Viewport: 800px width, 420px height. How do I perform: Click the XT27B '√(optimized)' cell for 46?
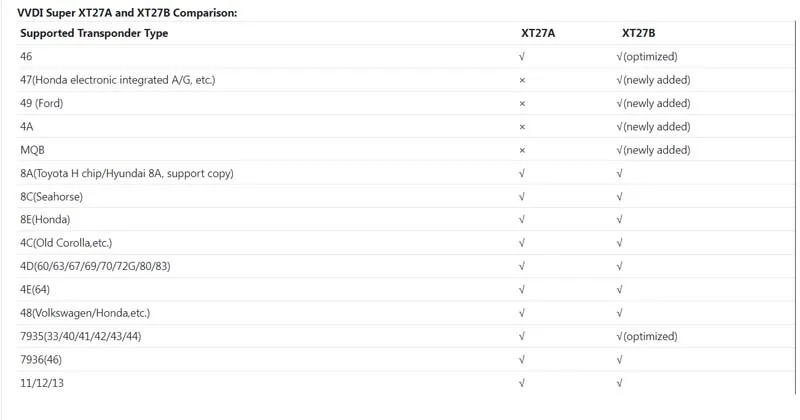click(x=648, y=57)
